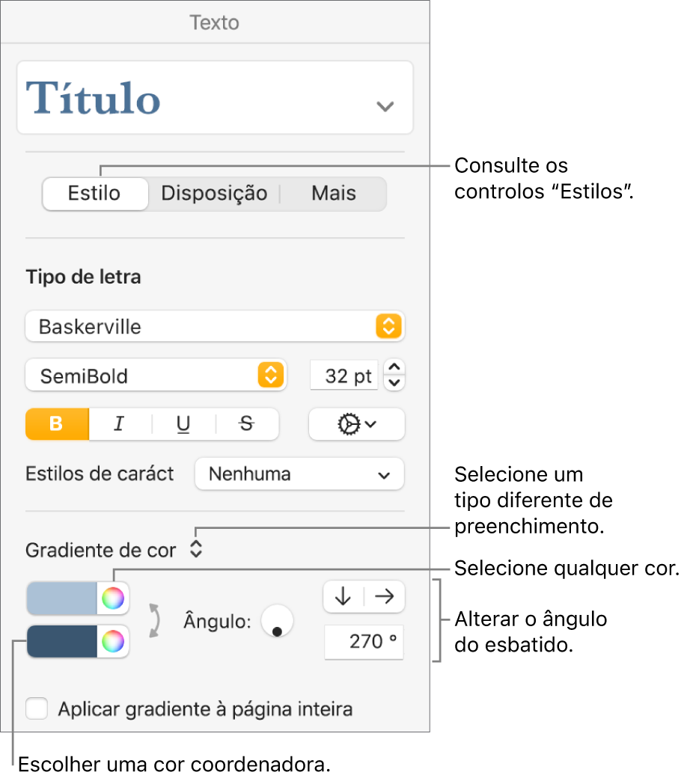Screen dimensions: 693x784
Task: Set gradient direction to the down arrow
Action: coord(344,596)
